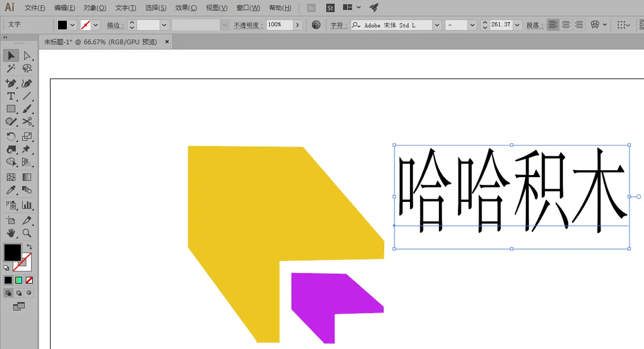Expand the font family dropdown
Viewport: 644px width, 349px height.
pyautogui.click(x=437, y=25)
